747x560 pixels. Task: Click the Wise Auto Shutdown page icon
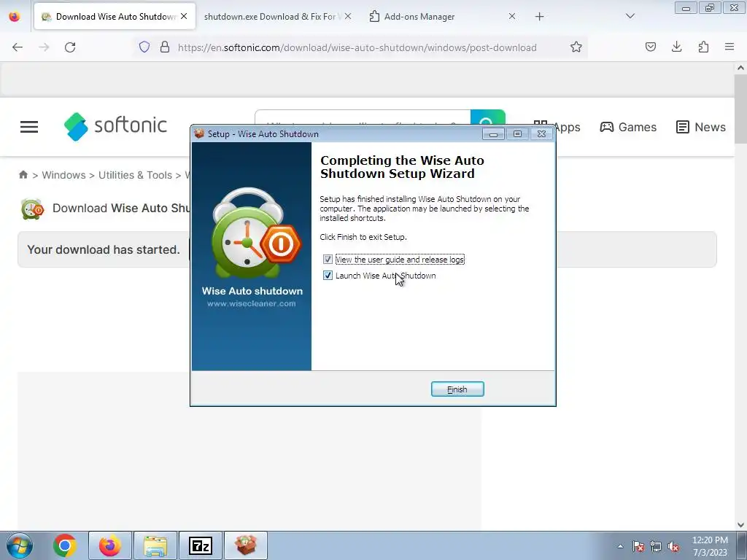[32, 209]
